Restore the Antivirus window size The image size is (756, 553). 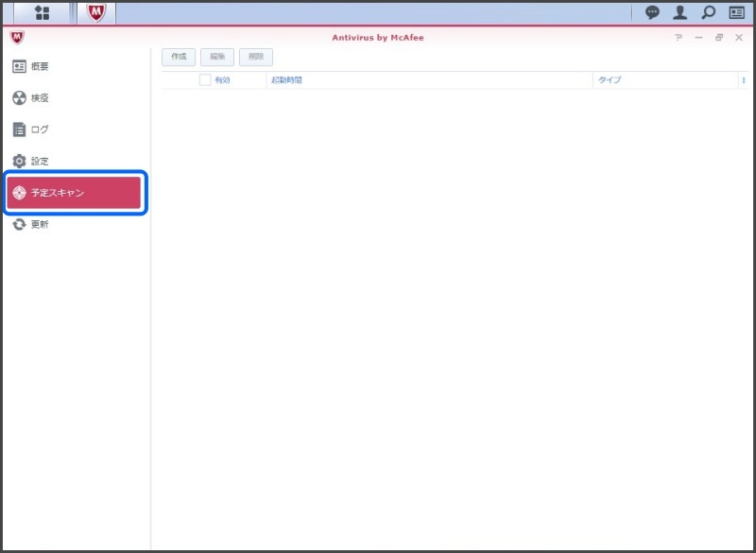click(x=719, y=38)
